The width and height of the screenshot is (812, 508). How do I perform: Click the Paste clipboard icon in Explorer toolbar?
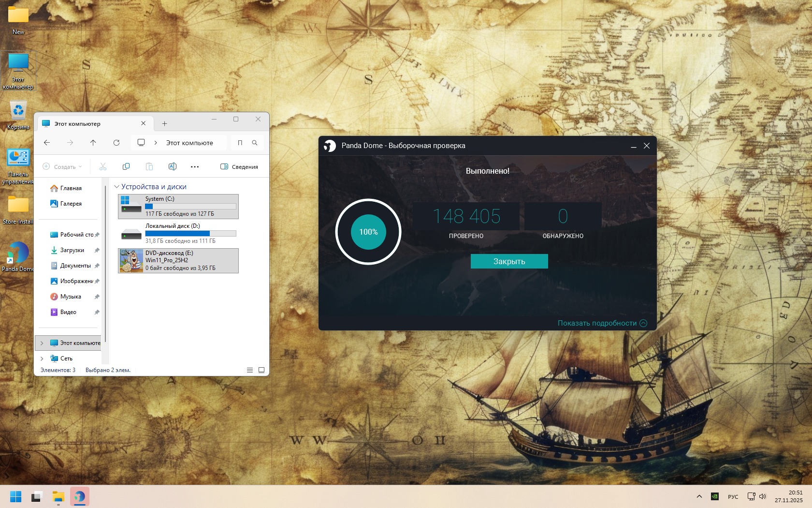click(x=149, y=166)
